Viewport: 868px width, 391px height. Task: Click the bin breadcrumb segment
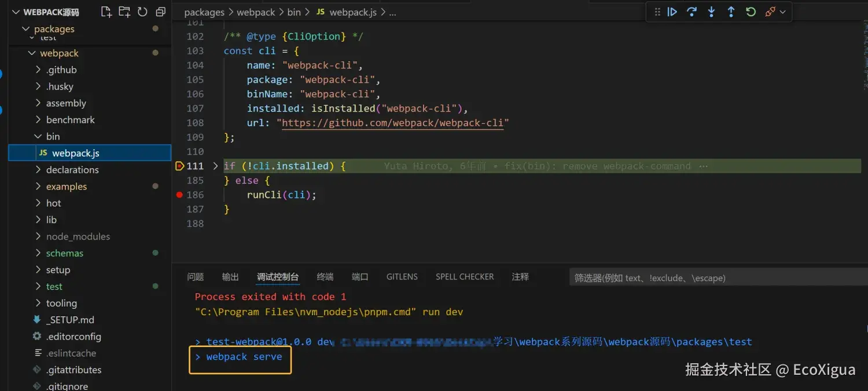point(294,12)
